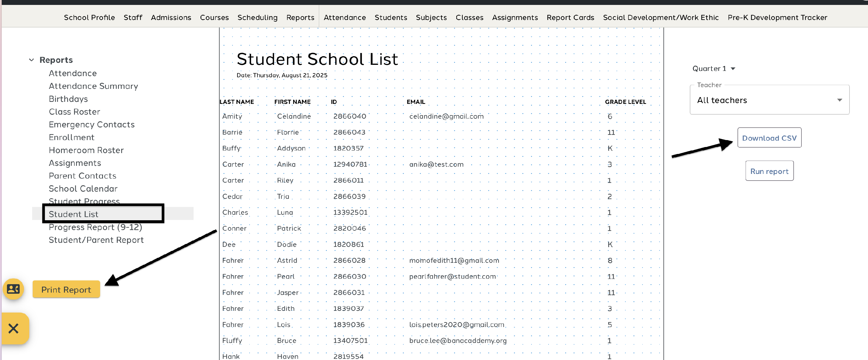Click ID 13392501 for Luna

(350, 212)
